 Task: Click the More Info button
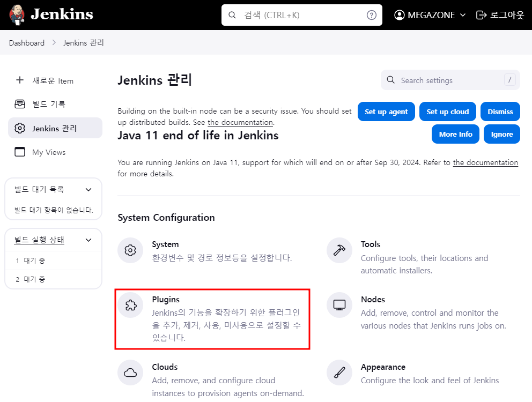(455, 134)
